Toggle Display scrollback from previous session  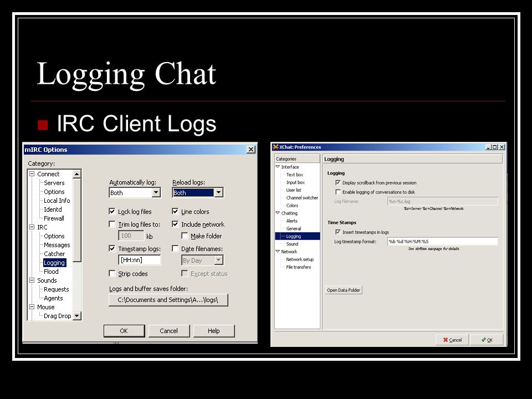(x=338, y=182)
